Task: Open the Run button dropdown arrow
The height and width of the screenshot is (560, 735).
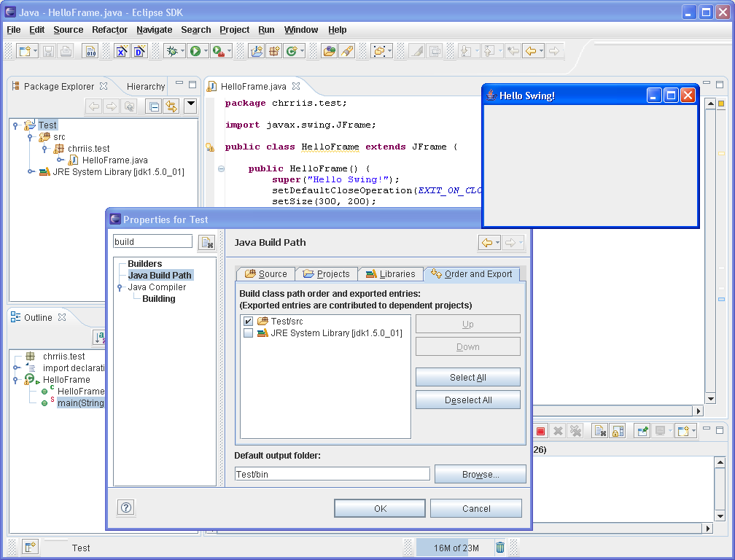Action: pyautogui.click(x=206, y=50)
